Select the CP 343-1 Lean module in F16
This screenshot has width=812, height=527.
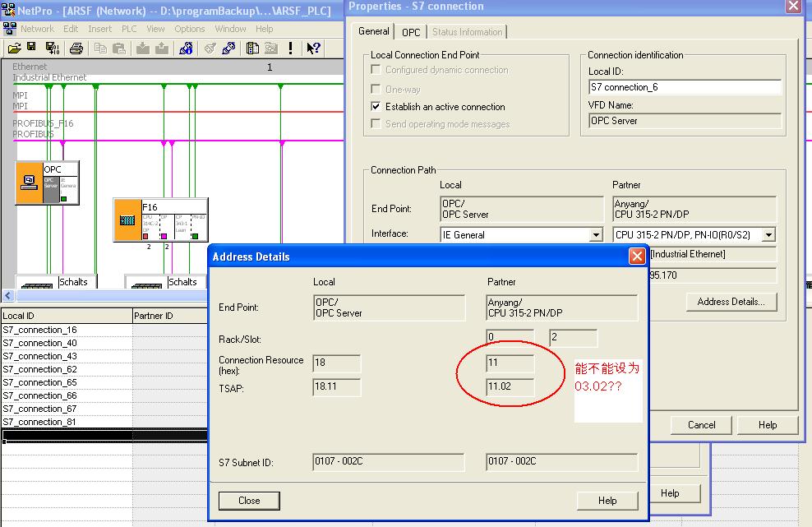pyautogui.click(x=182, y=226)
